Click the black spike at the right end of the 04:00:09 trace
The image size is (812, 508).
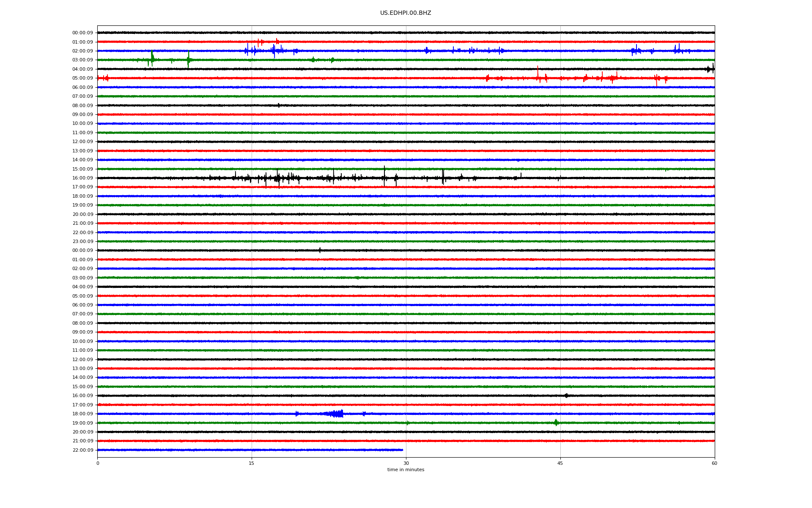point(712,69)
